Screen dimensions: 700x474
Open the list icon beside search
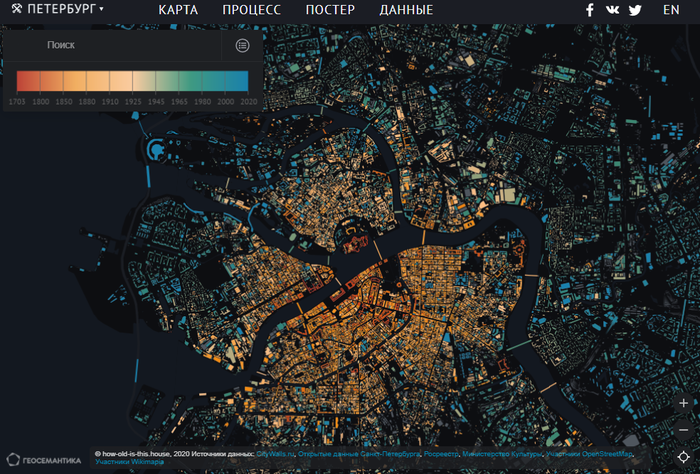[x=242, y=45]
